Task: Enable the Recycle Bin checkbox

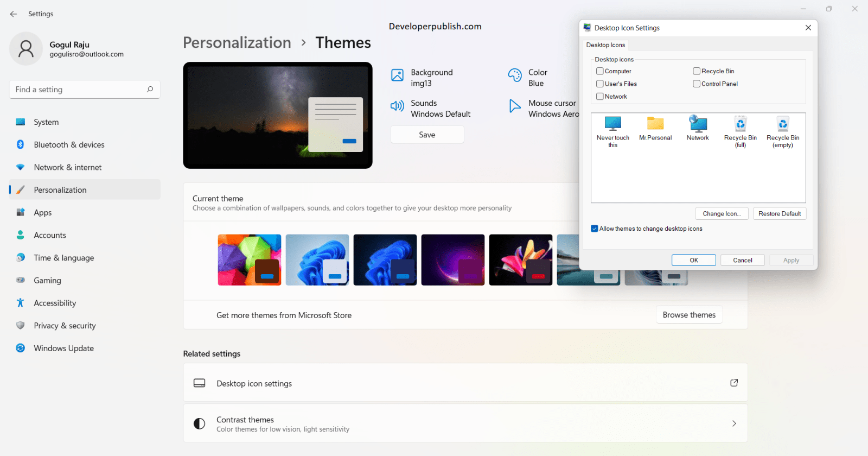Action: tap(697, 71)
